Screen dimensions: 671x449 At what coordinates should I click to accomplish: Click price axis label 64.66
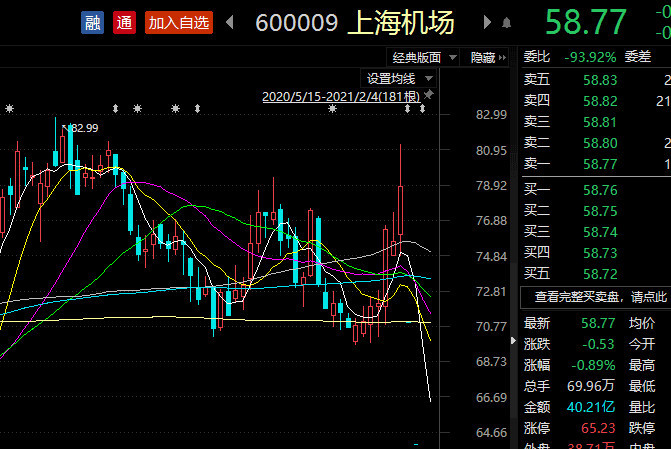(x=491, y=433)
